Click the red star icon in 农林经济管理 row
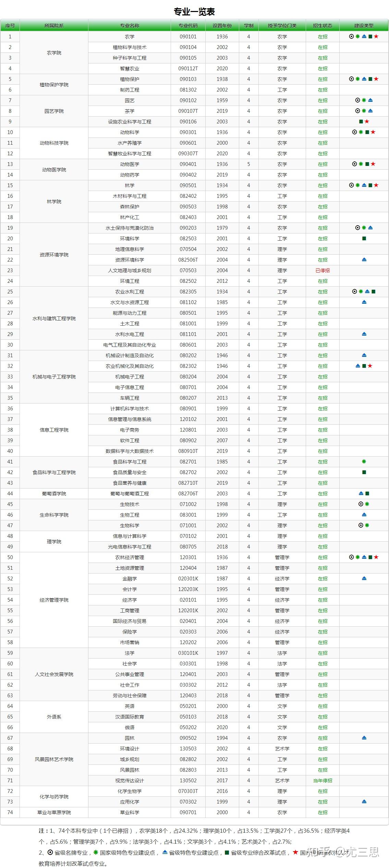This screenshot has width=389, height=868. pos(376,557)
